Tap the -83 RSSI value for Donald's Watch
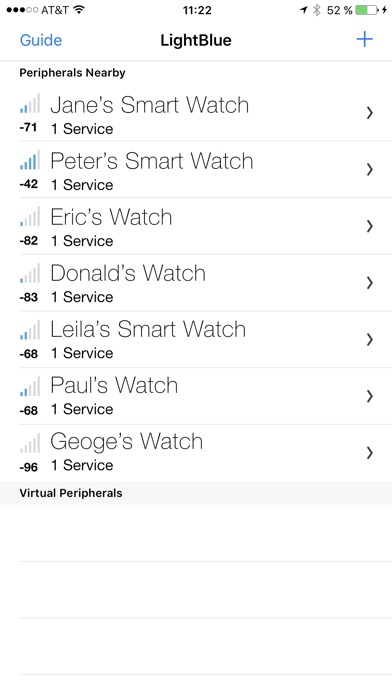This screenshot has width=392, height=696. coord(28,297)
